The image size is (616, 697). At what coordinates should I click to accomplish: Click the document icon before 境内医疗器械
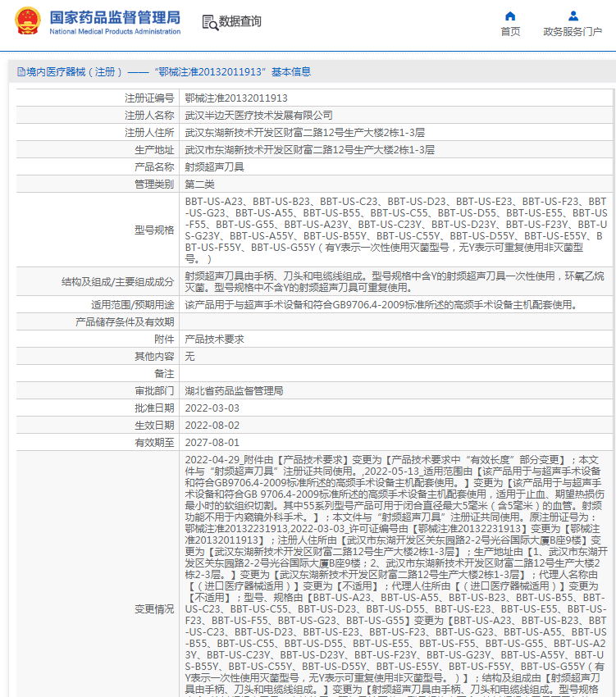click(21, 72)
